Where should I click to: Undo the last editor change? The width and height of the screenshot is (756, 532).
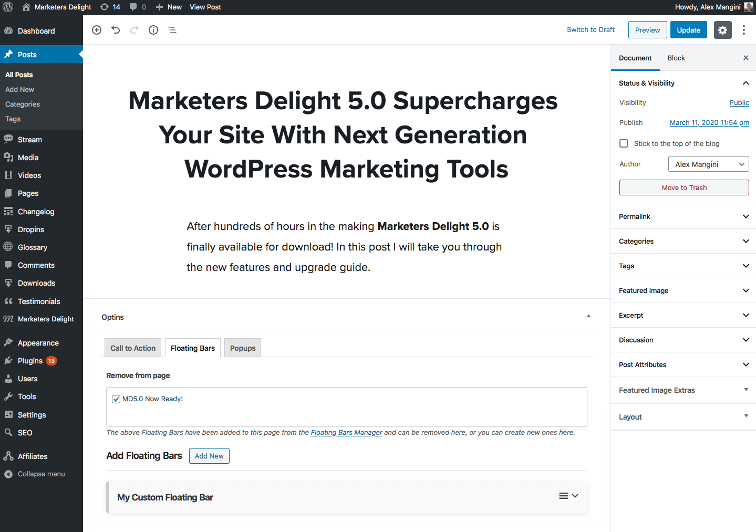pos(116,30)
